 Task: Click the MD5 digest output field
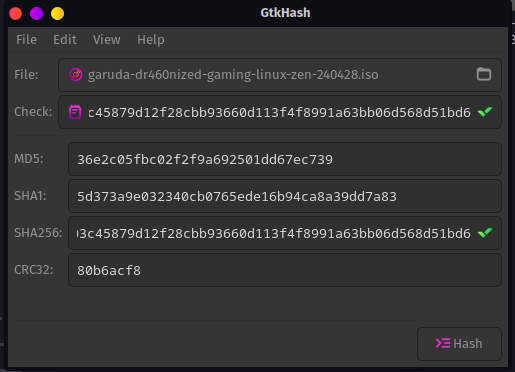pyautogui.click(x=285, y=159)
